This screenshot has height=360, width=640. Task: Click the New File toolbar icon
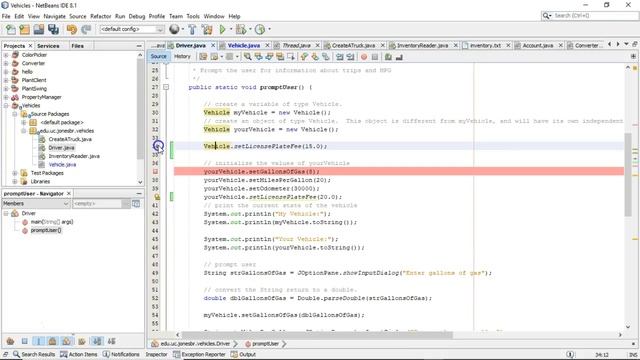click(11, 29)
